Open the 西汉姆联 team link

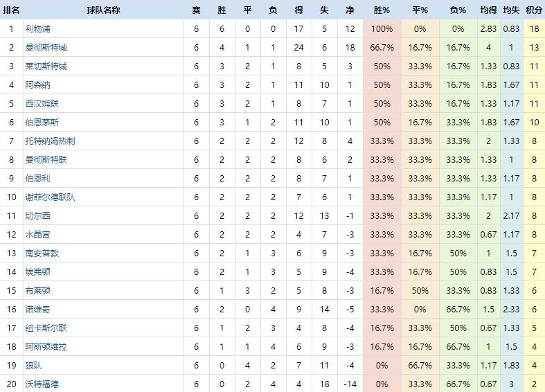pyautogui.click(x=42, y=104)
